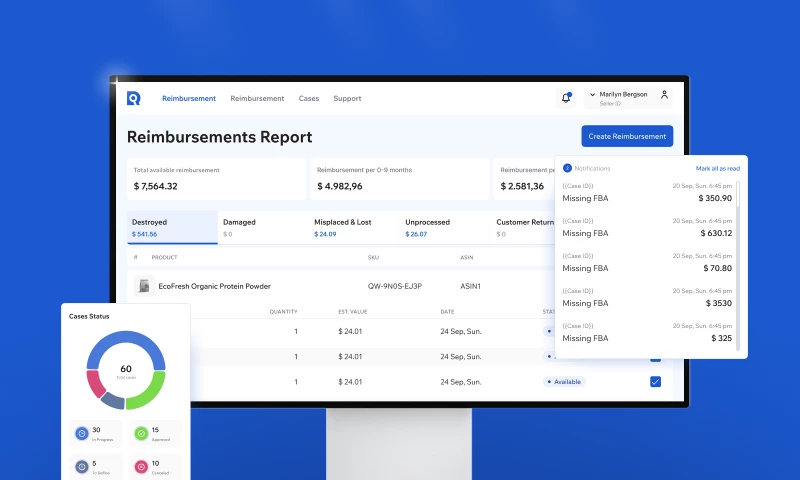Click the Create Reimbursement button
This screenshot has width=800, height=480.
tap(627, 136)
